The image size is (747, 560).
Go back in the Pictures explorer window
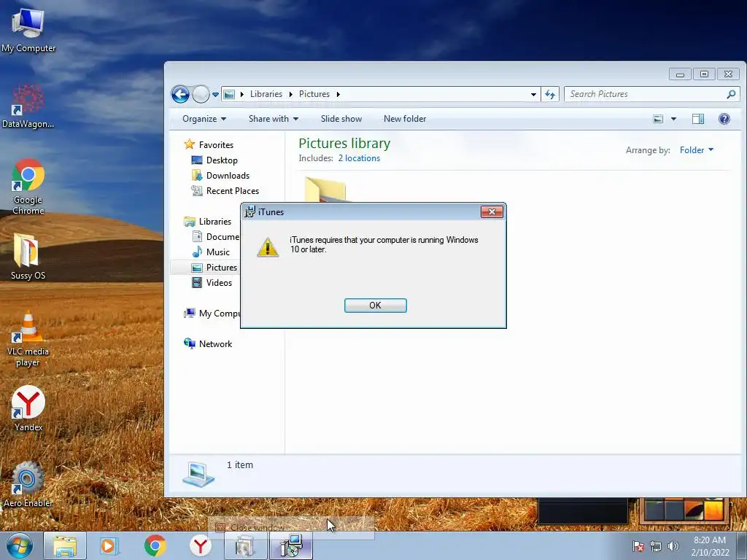[181, 94]
